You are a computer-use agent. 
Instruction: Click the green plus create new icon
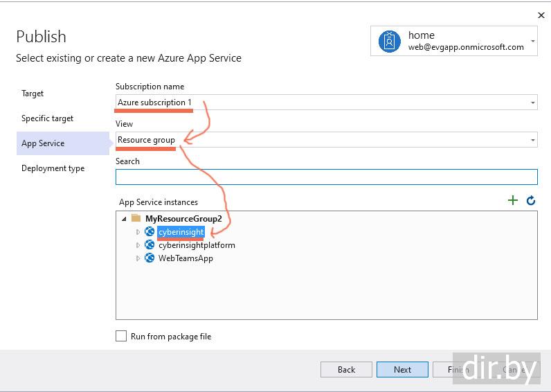(512, 200)
